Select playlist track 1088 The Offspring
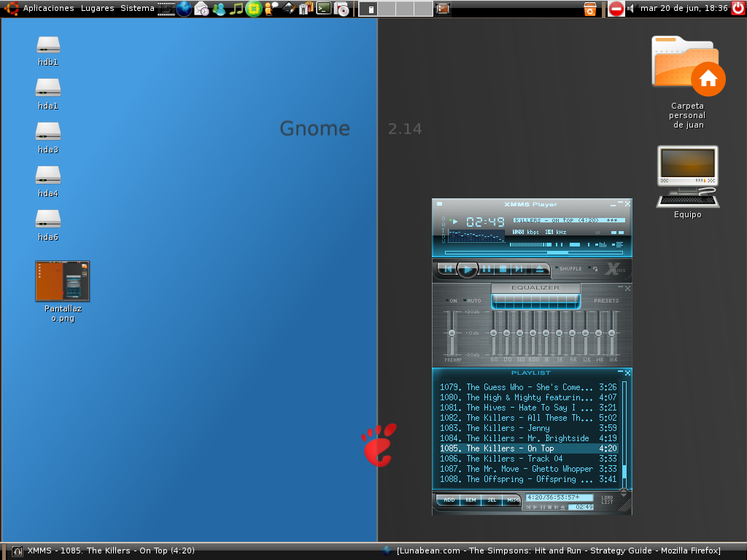The width and height of the screenshot is (747, 560). tap(528, 479)
